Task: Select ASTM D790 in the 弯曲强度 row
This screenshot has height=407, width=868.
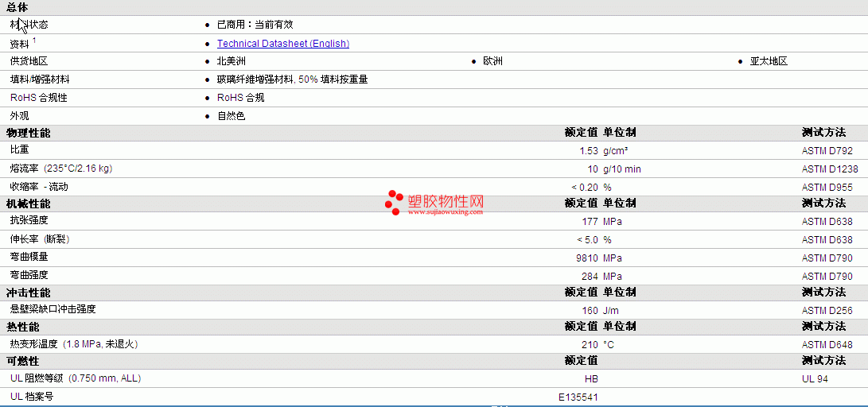Action: click(x=827, y=277)
